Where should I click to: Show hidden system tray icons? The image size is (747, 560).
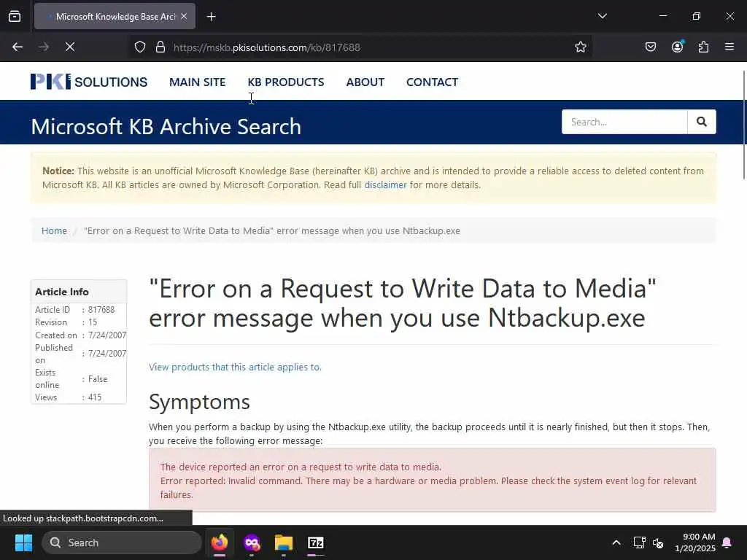point(616,542)
